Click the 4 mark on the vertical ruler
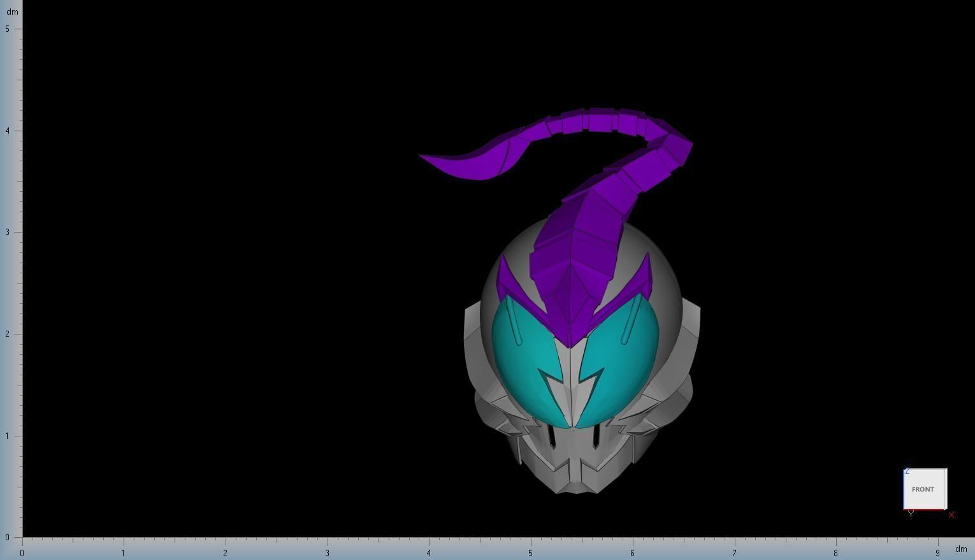The image size is (975, 560). click(x=7, y=131)
